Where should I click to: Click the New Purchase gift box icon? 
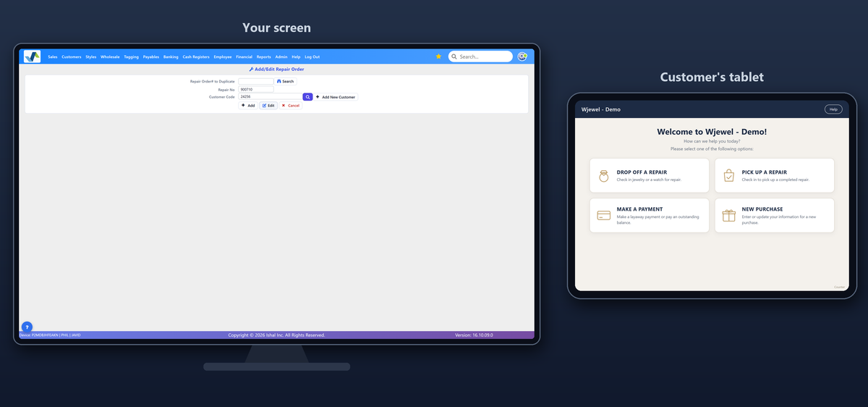pyautogui.click(x=729, y=216)
